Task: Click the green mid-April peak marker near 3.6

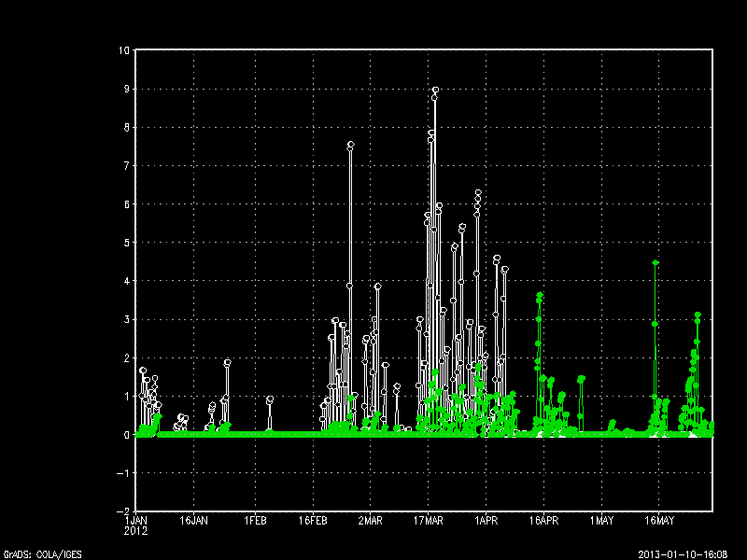Action: 540,295
